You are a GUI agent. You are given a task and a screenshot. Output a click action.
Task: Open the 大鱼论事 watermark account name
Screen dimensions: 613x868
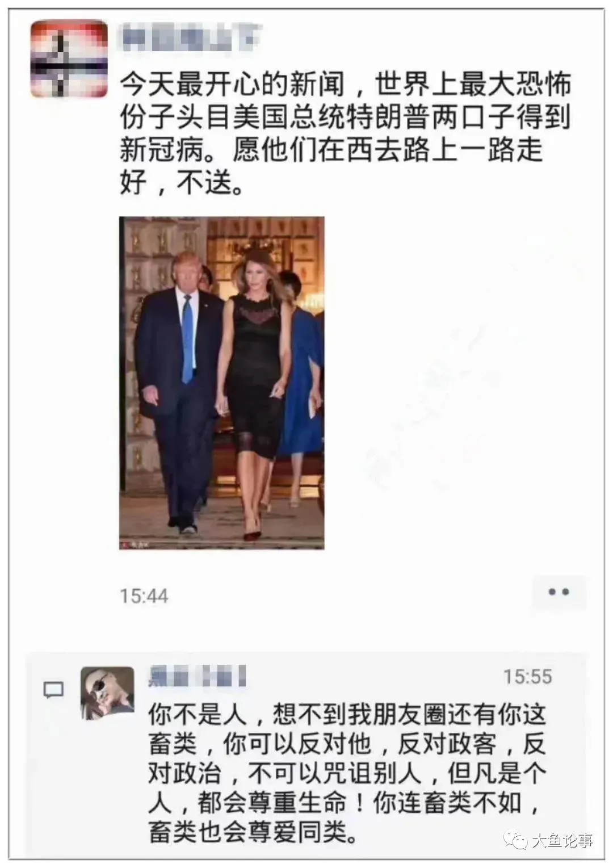pyautogui.click(x=562, y=841)
